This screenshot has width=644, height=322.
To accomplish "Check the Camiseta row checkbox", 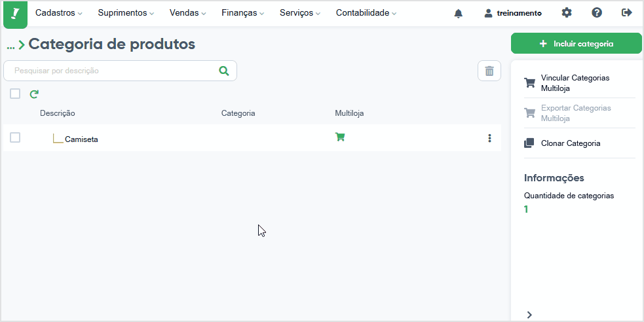I will coord(15,138).
